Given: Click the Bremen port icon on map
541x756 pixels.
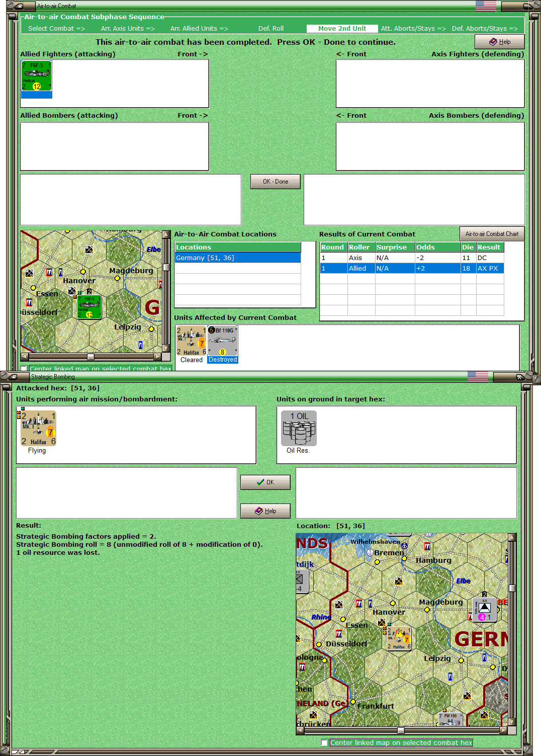Looking at the screenshot, I should (370, 552).
